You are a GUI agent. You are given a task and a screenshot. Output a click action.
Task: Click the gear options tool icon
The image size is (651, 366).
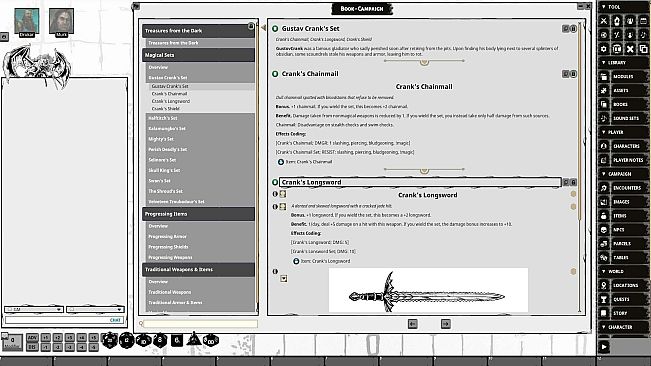click(604, 49)
